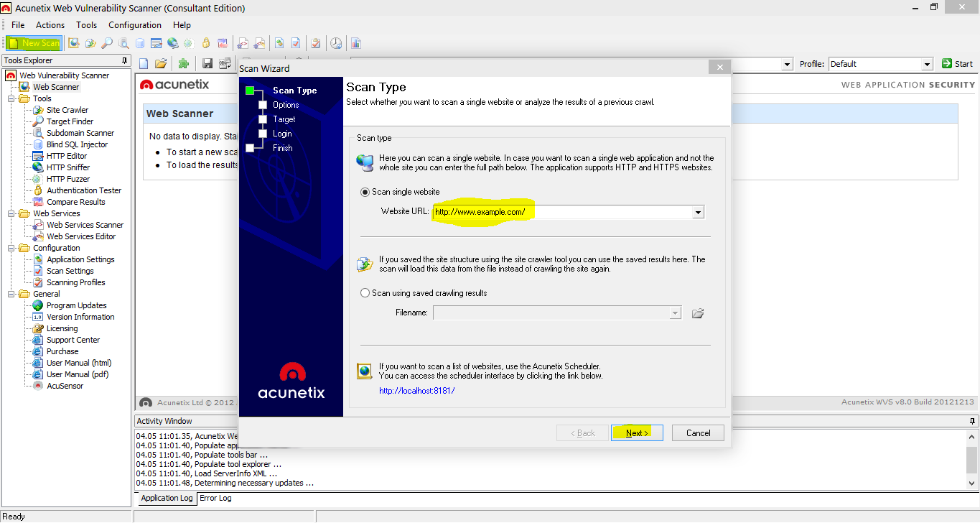This screenshot has width=980, height=523.
Task: Select Authentication Tester in the tree
Action: pos(84,190)
